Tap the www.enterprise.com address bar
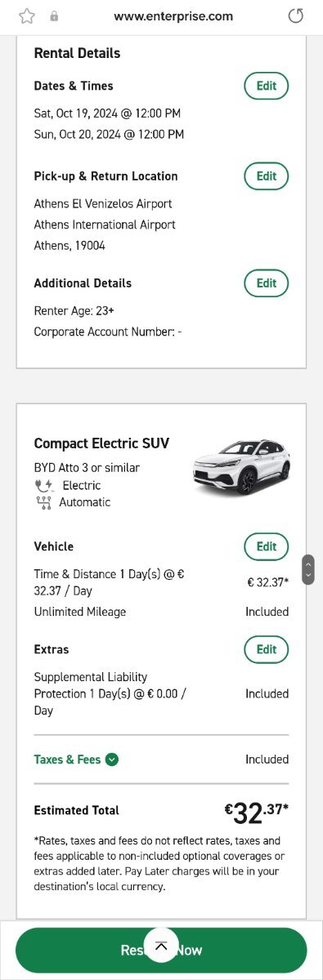Image resolution: width=323 pixels, height=980 pixels. click(173, 16)
